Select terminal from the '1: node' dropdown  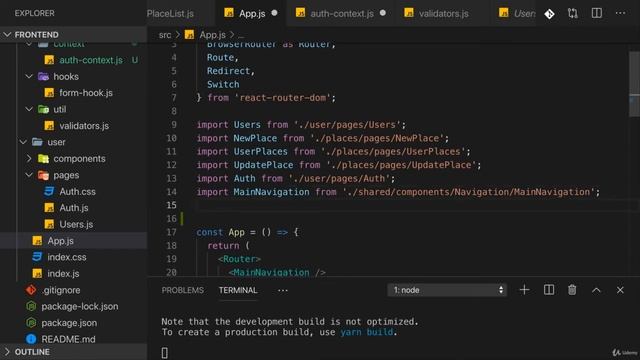tap(447, 290)
